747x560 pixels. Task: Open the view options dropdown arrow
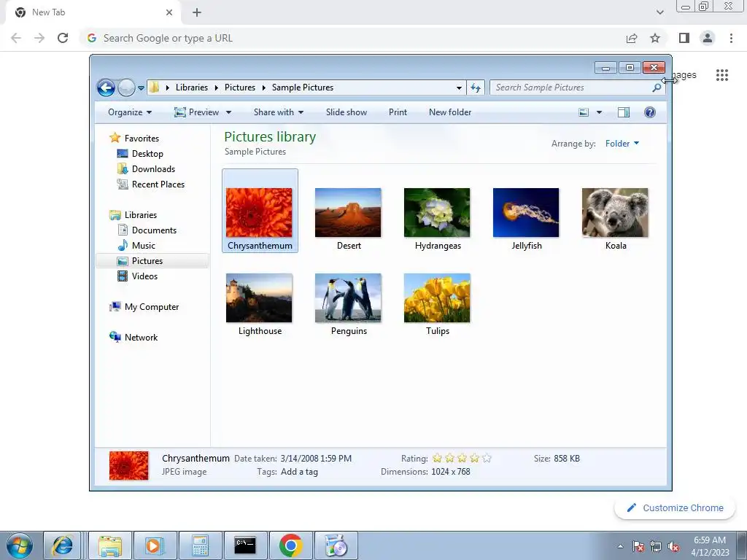pyautogui.click(x=600, y=112)
